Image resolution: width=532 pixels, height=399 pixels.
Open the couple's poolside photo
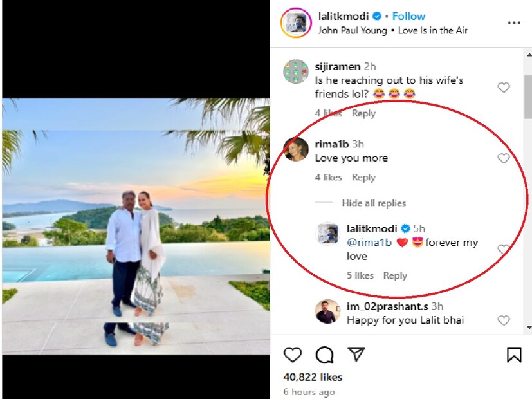(x=135, y=225)
